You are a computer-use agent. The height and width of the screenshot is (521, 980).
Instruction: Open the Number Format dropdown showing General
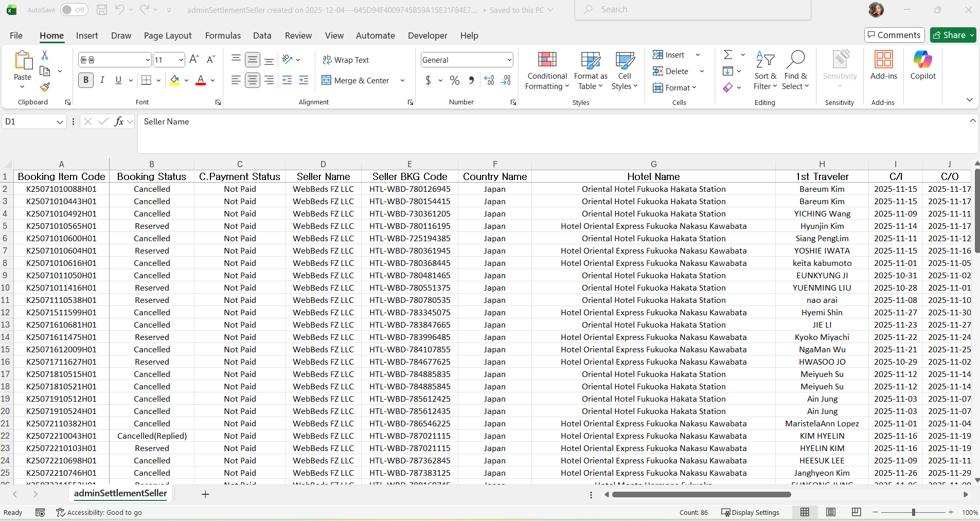509,60
